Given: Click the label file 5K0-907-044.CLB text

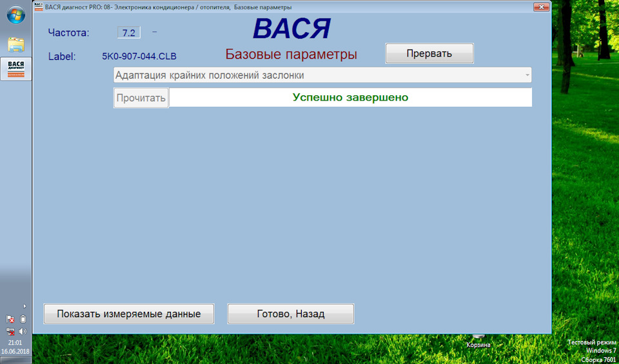Looking at the screenshot, I should (139, 56).
